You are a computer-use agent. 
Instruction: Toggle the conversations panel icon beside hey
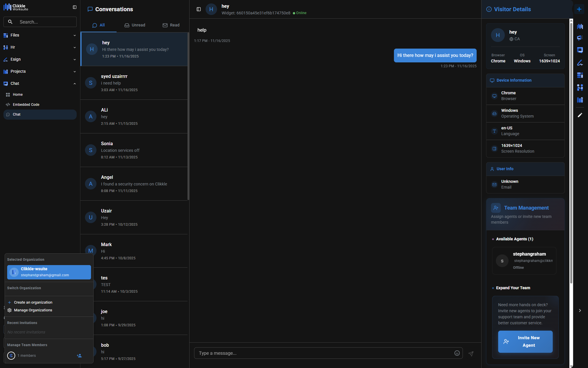pyautogui.click(x=199, y=9)
